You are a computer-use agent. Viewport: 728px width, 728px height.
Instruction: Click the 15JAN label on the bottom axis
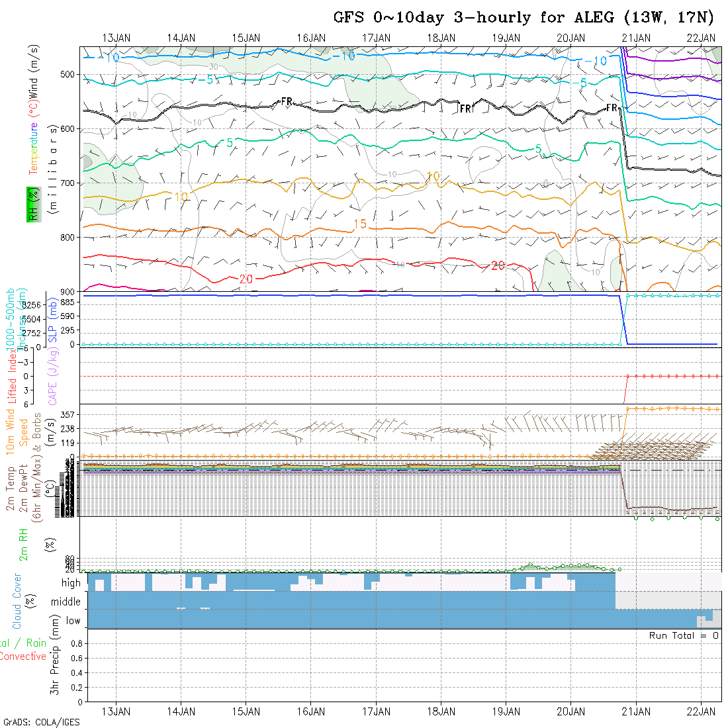(246, 711)
